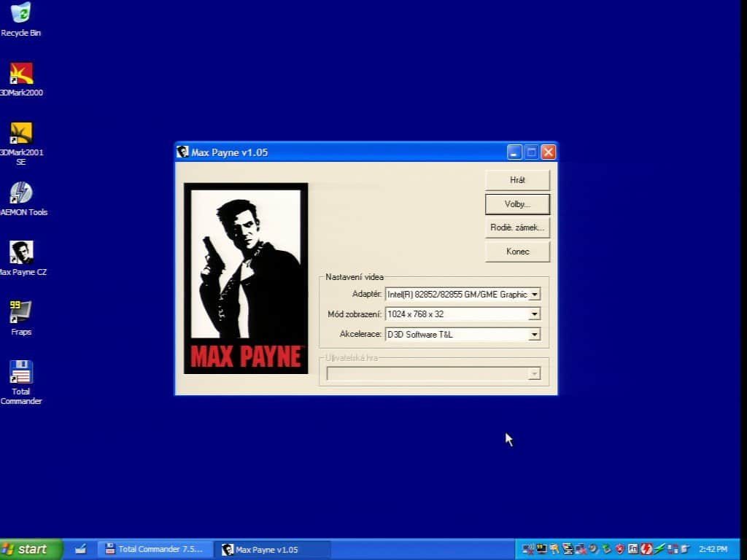Viewport: 747px width, 560px height.
Task: Click the Hrát button to play
Action: (x=517, y=180)
